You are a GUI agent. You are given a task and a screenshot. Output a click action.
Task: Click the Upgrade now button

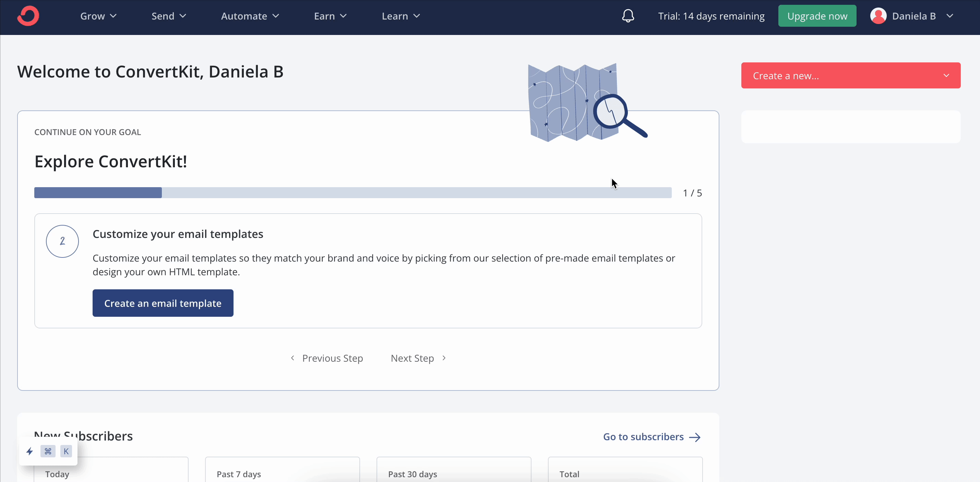[x=817, y=16]
